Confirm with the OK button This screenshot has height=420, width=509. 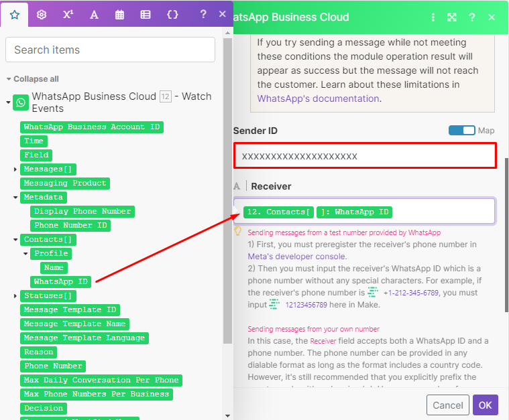[486, 405]
